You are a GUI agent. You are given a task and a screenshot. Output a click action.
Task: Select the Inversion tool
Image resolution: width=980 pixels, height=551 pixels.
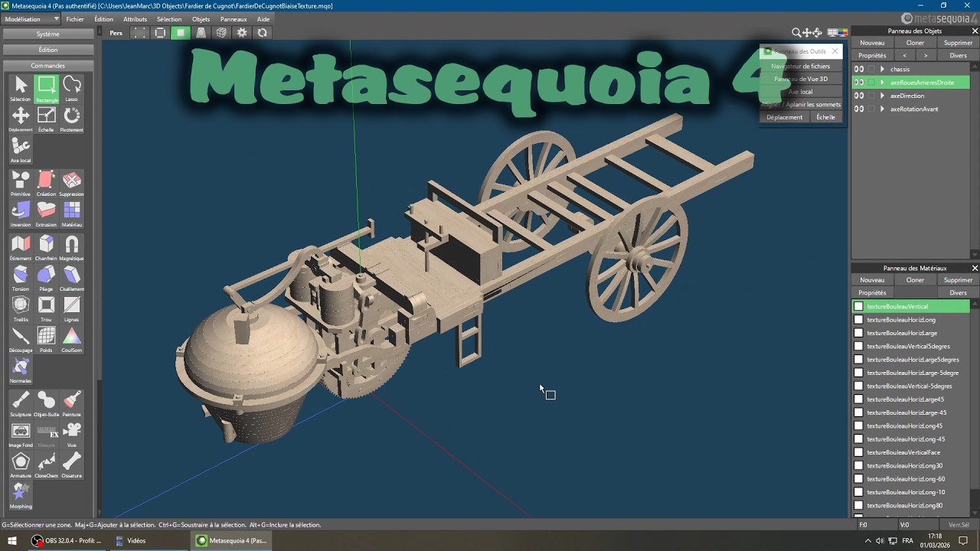tap(21, 214)
